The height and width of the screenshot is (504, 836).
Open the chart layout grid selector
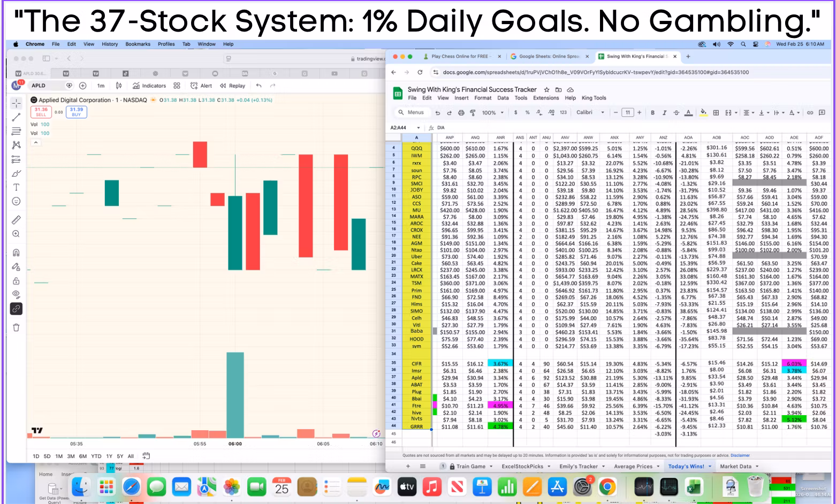pos(177,86)
